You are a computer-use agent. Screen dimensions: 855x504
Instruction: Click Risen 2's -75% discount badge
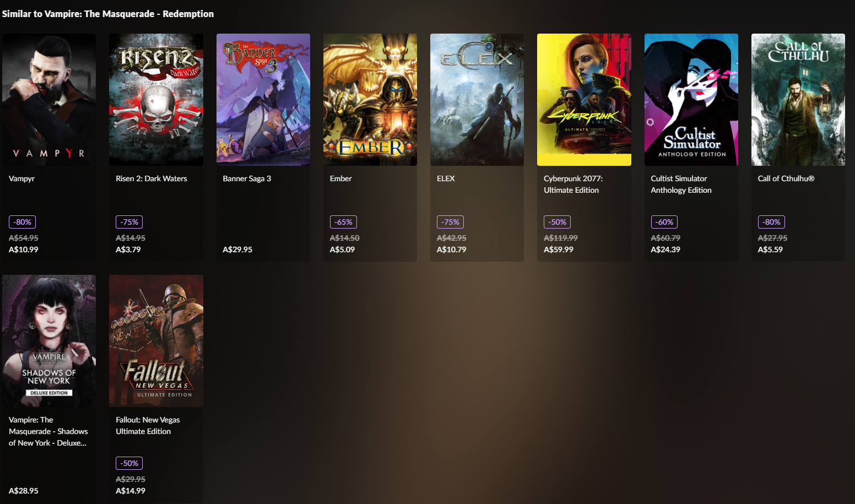pos(129,222)
